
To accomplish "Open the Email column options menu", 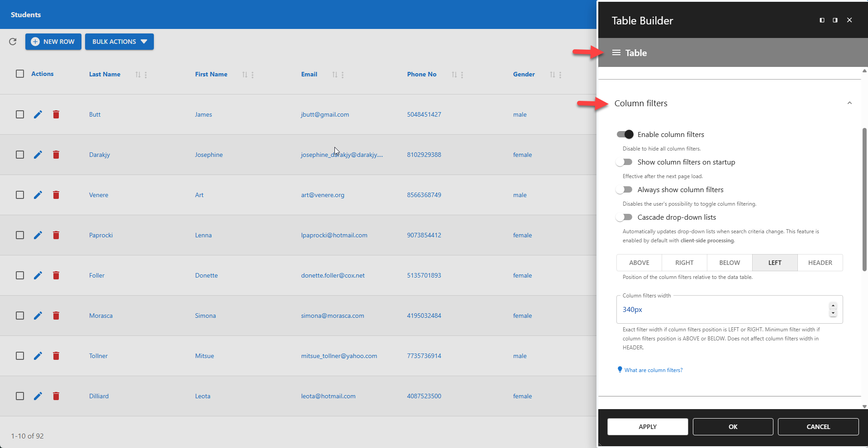I will coord(342,75).
